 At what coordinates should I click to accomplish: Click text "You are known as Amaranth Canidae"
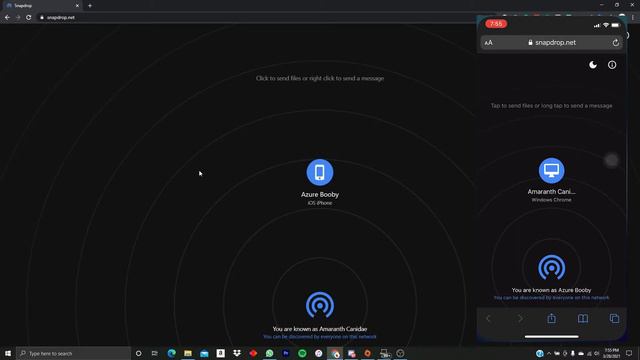[x=320, y=329]
